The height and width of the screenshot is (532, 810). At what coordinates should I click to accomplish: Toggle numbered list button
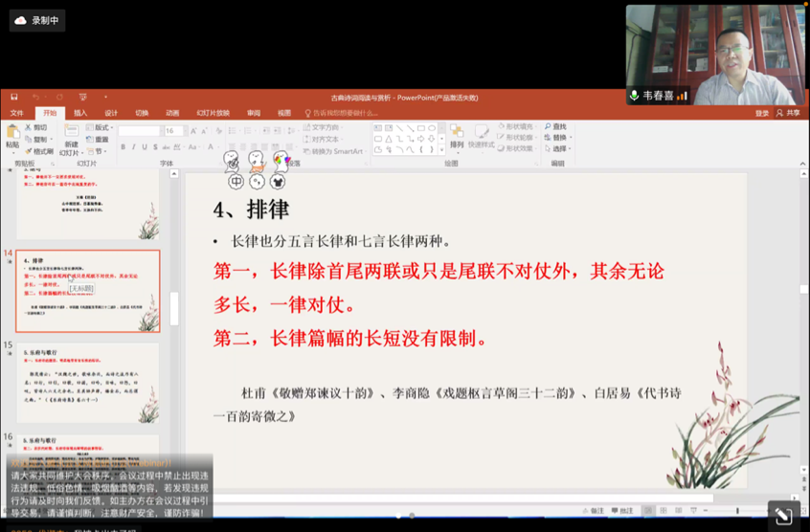pyautogui.click(x=249, y=130)
